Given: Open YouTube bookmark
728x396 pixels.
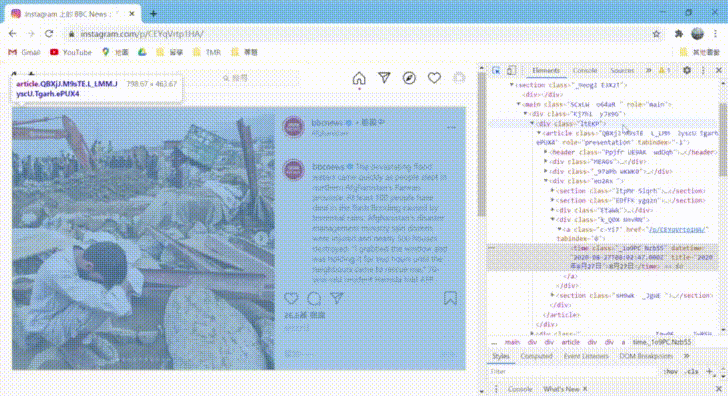Looking at the screenshot, I should coord(71,52).
